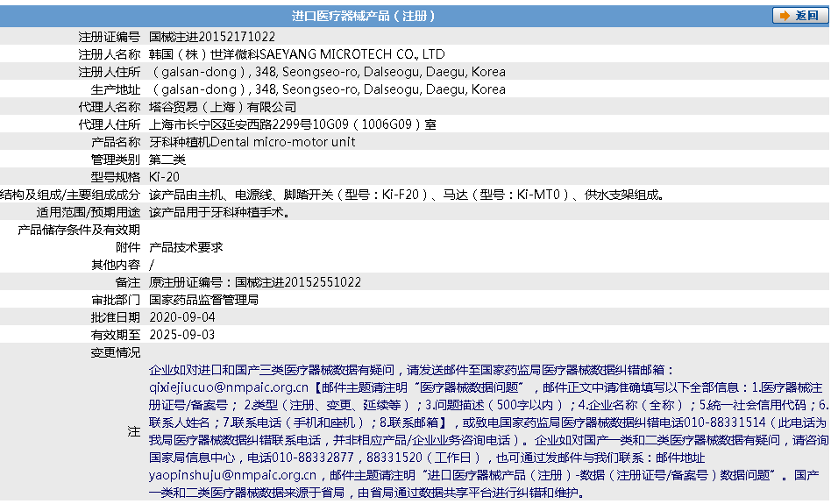
Task: Select agent name 塔谷贸易（上海）有限公司
Action: pos(223,107)
